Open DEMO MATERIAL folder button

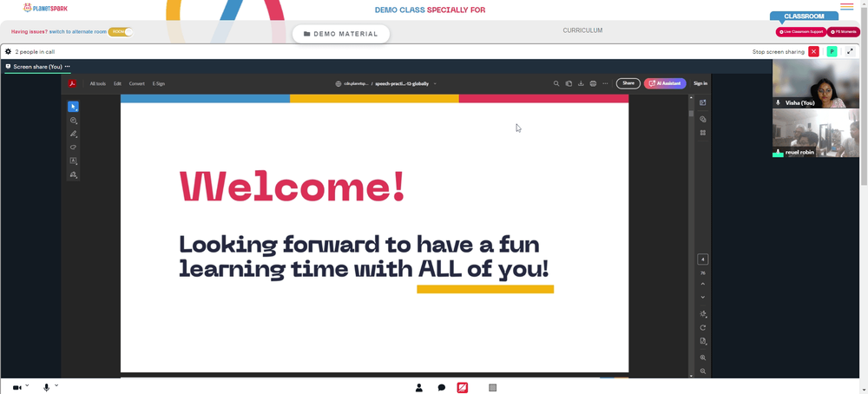pos(341,34)
